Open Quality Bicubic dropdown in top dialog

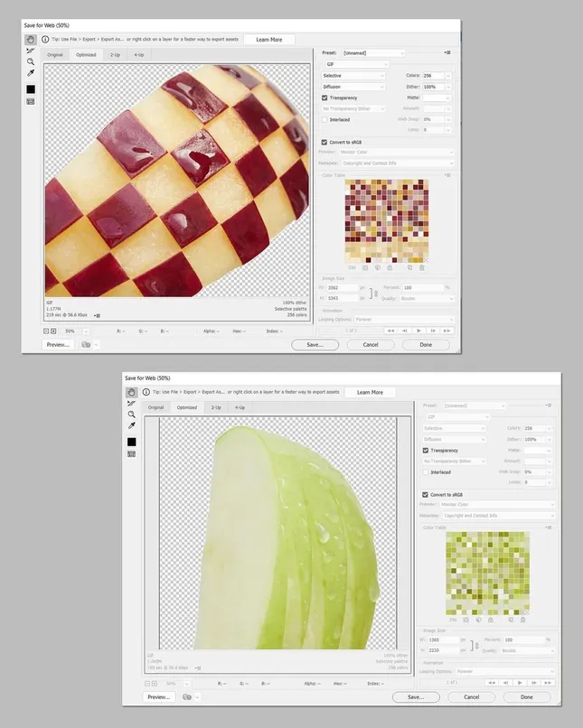(427, 299)
